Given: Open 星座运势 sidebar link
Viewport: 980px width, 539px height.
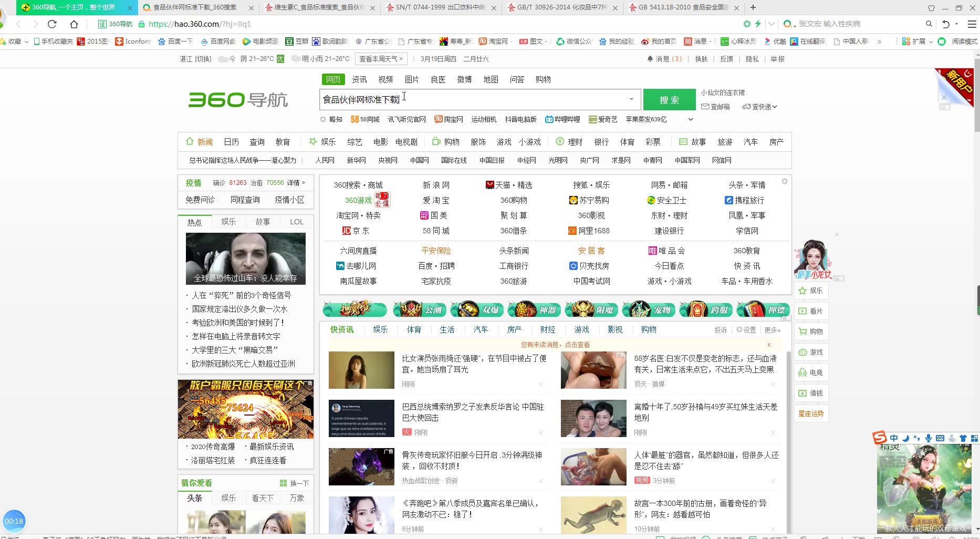Looking at the screenshot, I should [x=811, y=413].
